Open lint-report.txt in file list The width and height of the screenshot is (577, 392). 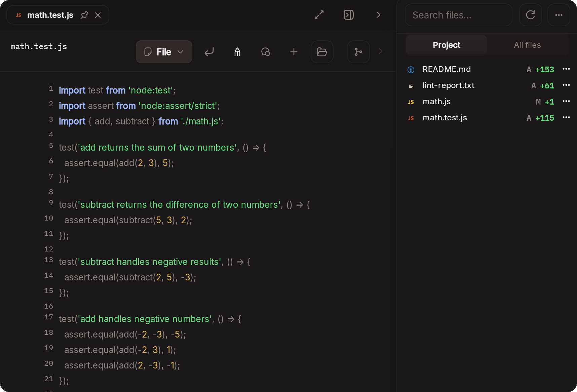(x=448, y=85)
